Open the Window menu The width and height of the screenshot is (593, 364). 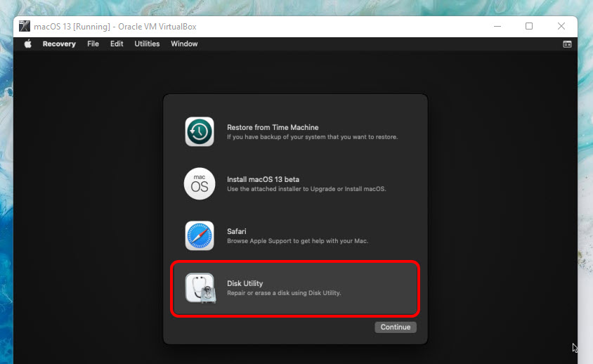tap(184, 44)
